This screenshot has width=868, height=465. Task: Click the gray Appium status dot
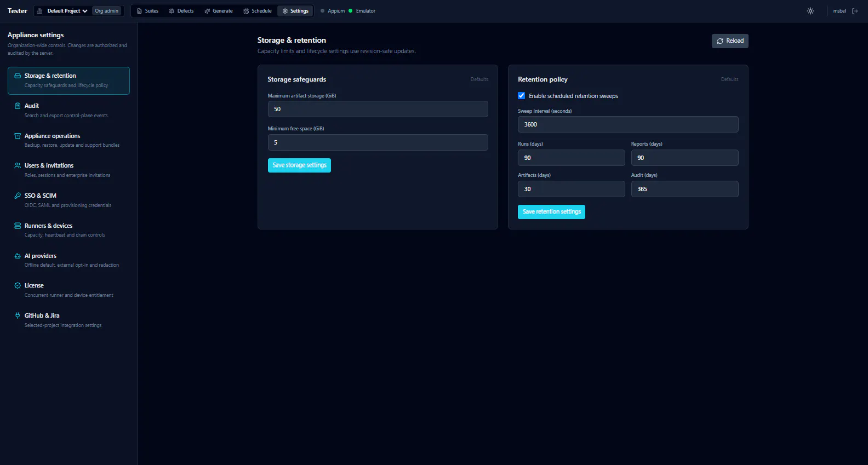pos(322,11)
